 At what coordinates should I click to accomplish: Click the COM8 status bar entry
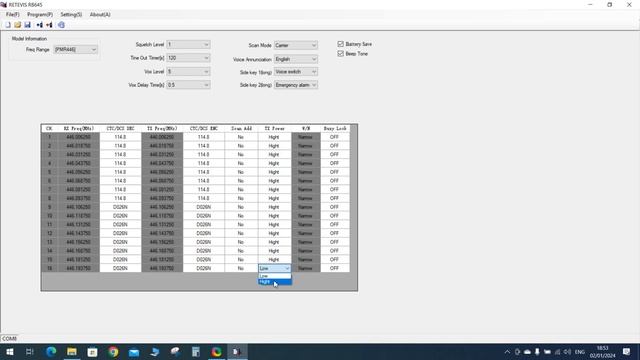9,339
